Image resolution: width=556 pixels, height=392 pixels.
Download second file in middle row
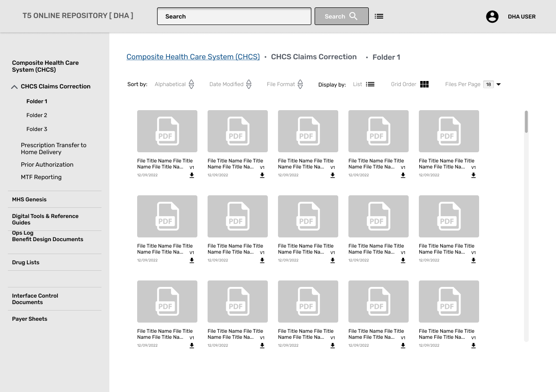click(x=262, y=261)
